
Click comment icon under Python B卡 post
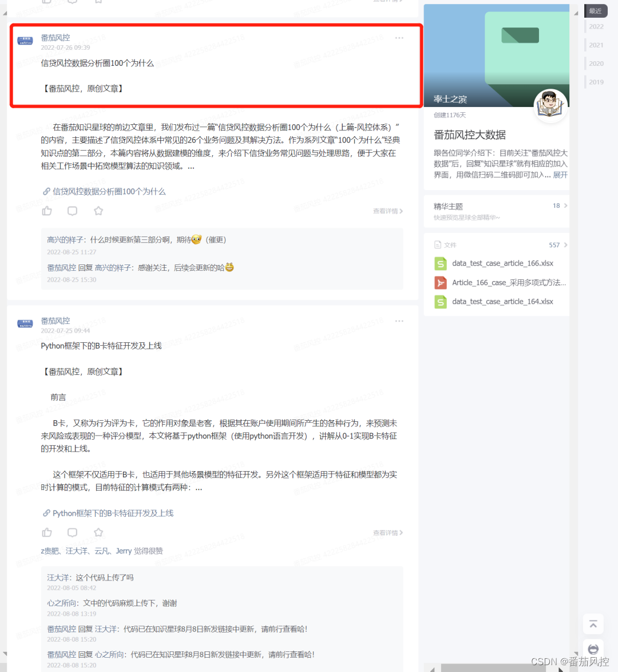(73, 532)
